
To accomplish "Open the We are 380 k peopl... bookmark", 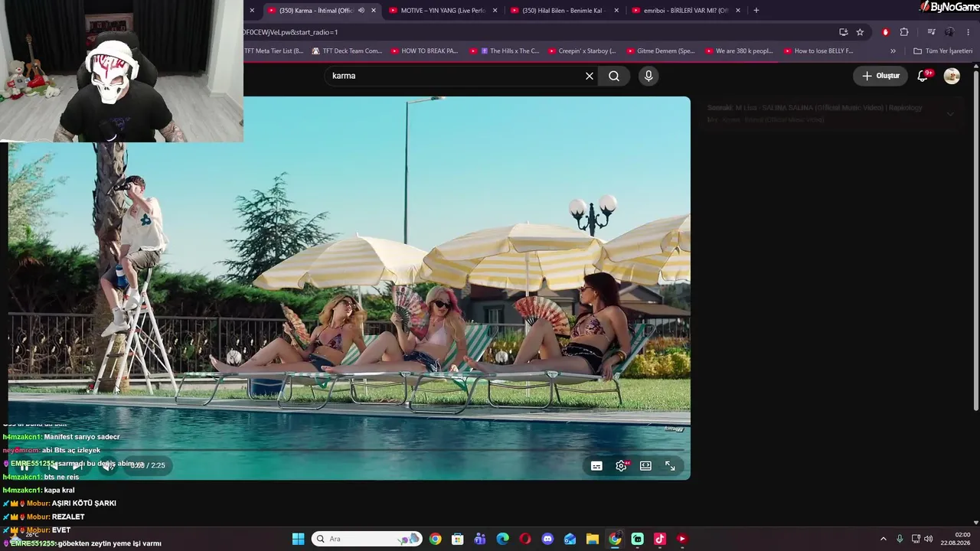I will [x=739, y=51].
